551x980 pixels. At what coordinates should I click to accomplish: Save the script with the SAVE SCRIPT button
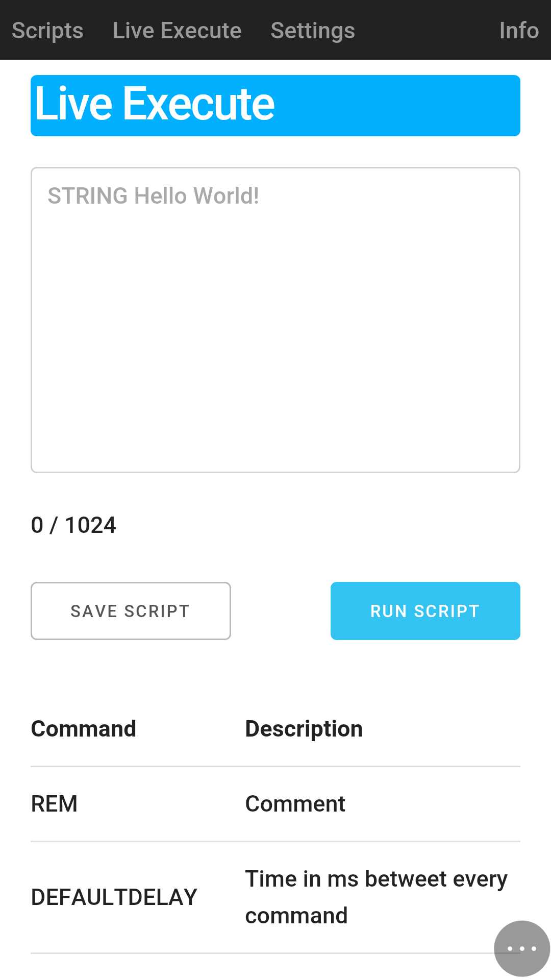click(x=131, y=611)
